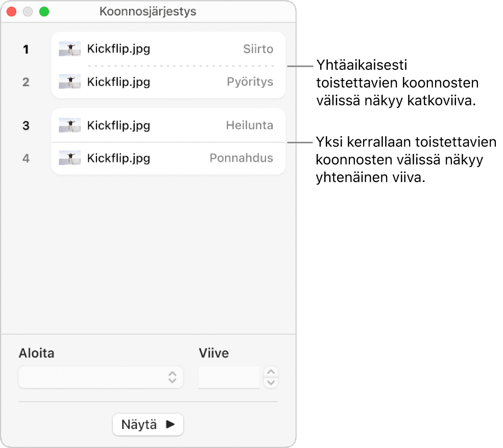Click the Koonnosjärjestys window title

point(148,12)
